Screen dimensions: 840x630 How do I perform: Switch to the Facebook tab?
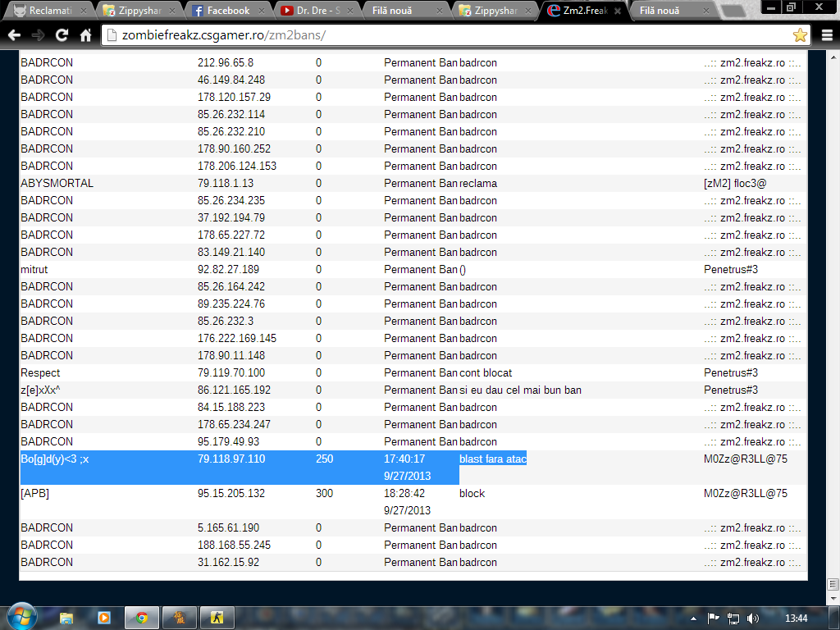point(228,11)
